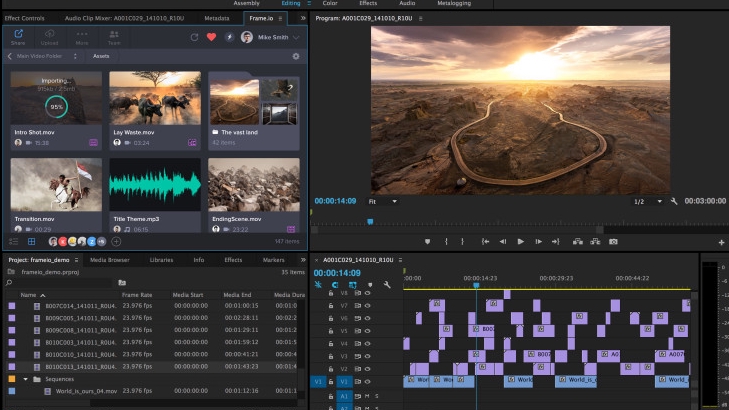Open the 1/2 playback resolution dropdown
Screen dimensions: 729x410
(646, 201)
